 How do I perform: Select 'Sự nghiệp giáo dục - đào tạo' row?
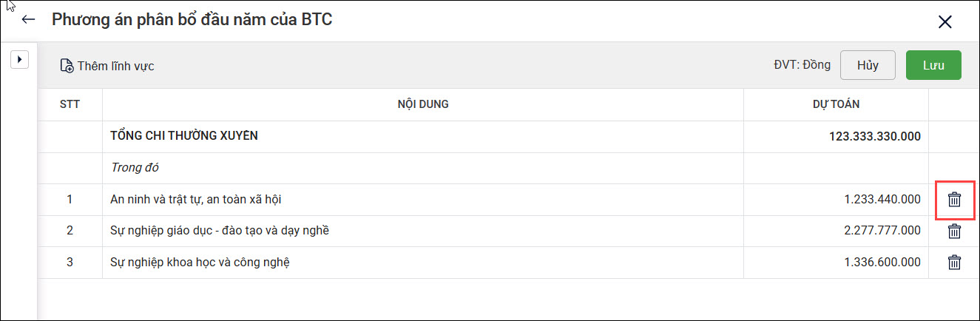click(x=219, y=231)
